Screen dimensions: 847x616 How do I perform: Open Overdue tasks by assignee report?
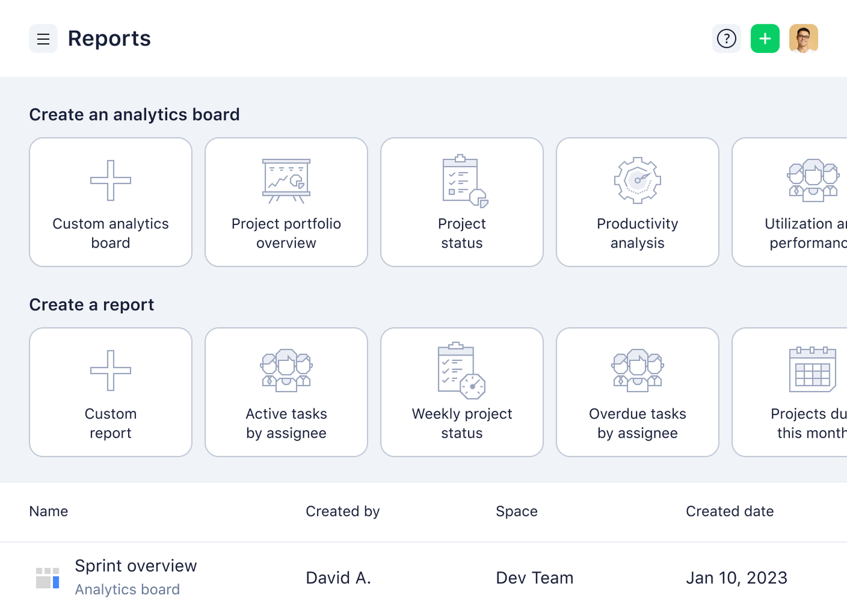click(x=637, y=392)
